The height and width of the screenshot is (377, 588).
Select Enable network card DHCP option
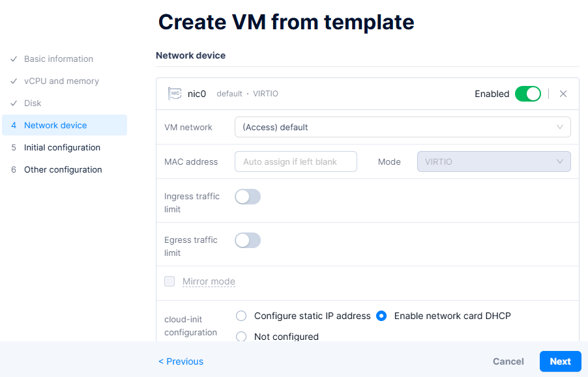click(x=381, y=316)
